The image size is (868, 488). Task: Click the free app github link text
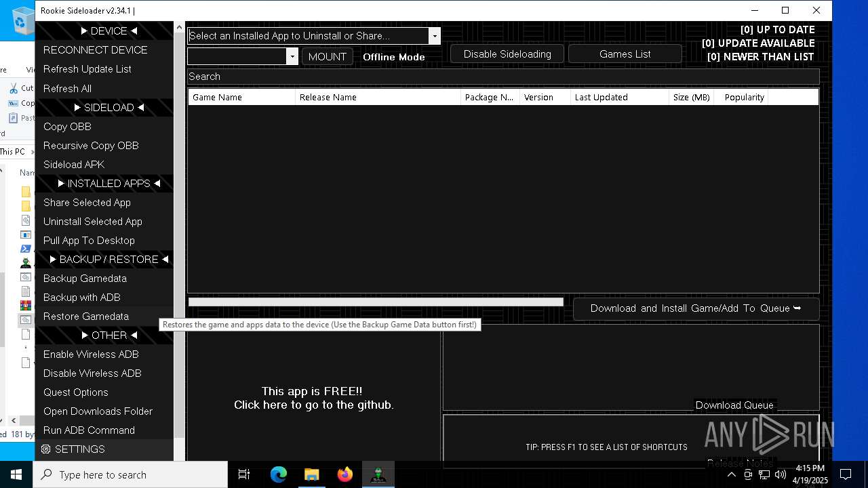tap(313, 399)
